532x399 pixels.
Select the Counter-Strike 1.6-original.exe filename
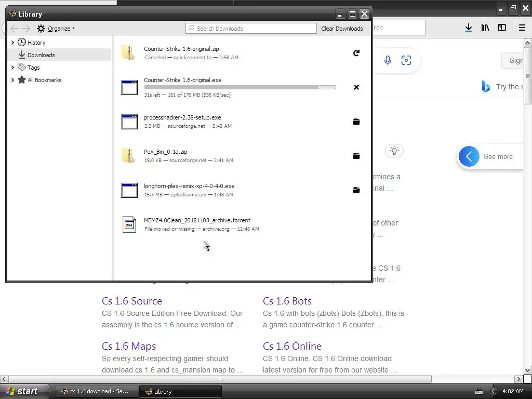(x=182, y=80)
